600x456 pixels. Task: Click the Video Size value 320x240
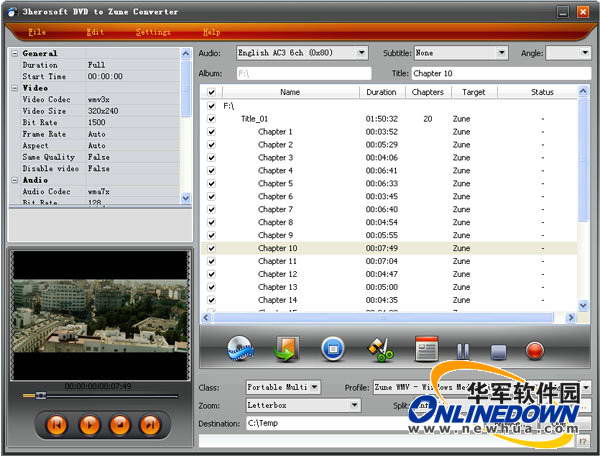pos(103,111)
